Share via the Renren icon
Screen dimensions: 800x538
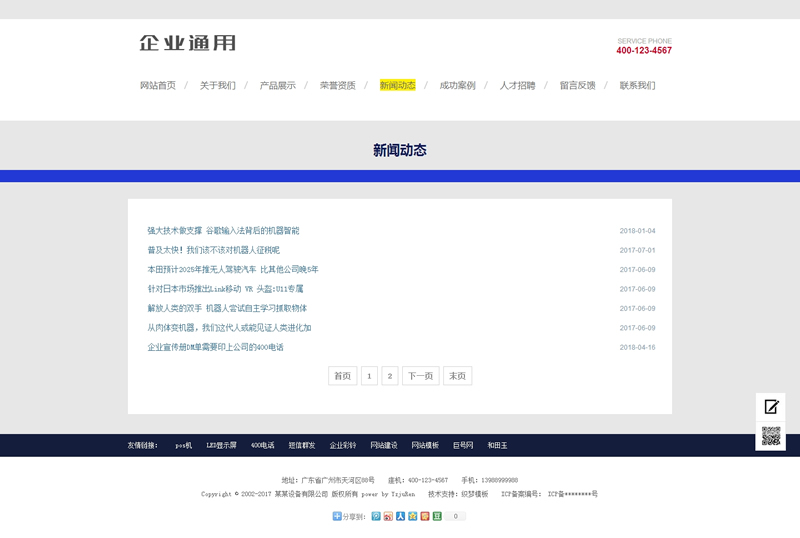(x=400, y=516)
